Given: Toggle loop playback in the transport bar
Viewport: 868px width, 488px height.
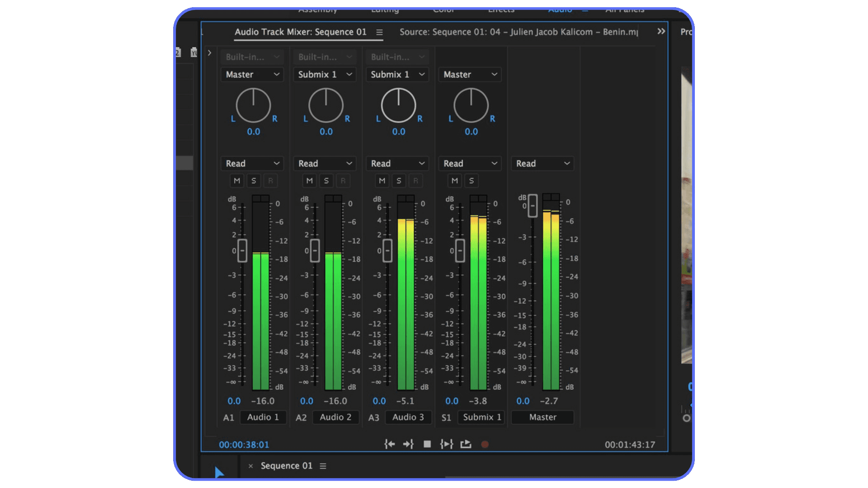Looking at the screenshot, I should coord(466,444).
